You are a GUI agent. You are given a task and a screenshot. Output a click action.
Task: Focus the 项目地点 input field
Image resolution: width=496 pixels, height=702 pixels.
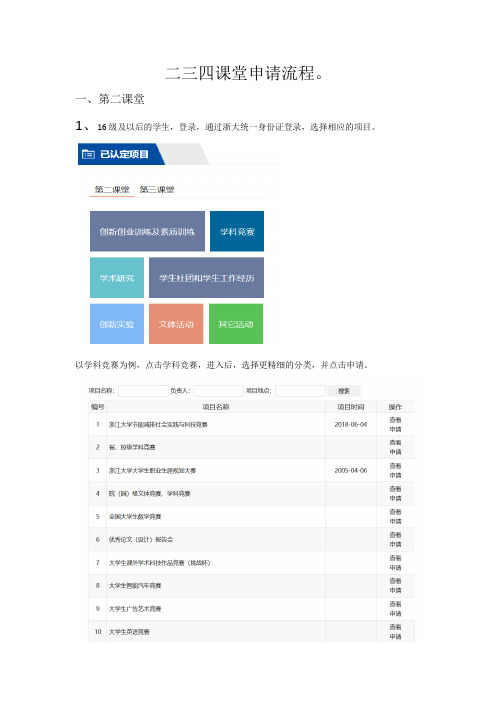(x=300, y=391)
